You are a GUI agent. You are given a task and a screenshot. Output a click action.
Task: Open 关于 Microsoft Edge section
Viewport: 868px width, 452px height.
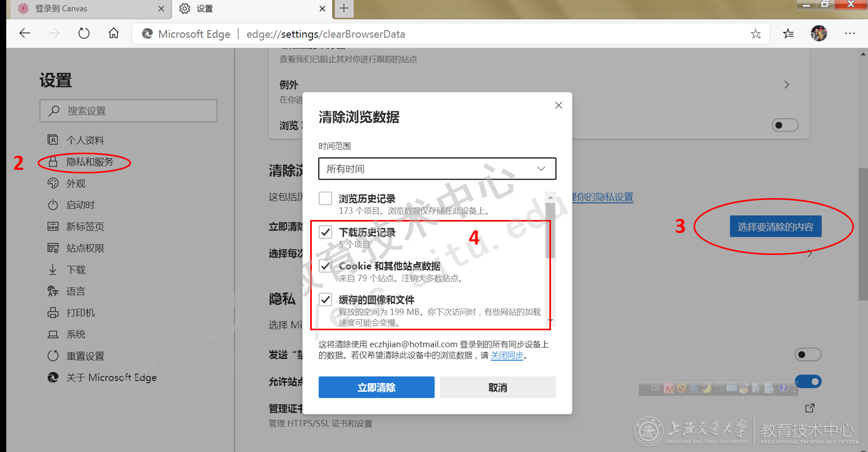tap(111, 377)
